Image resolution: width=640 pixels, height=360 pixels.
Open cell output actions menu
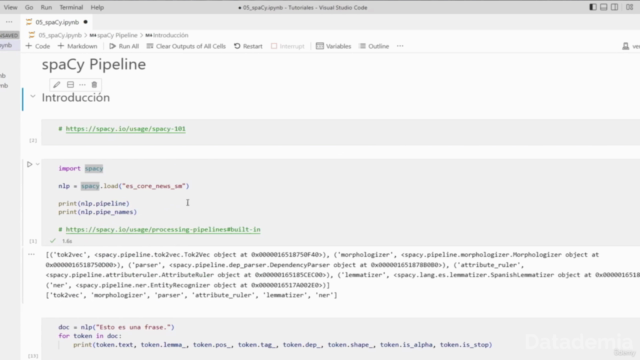(x=31, y=254)
